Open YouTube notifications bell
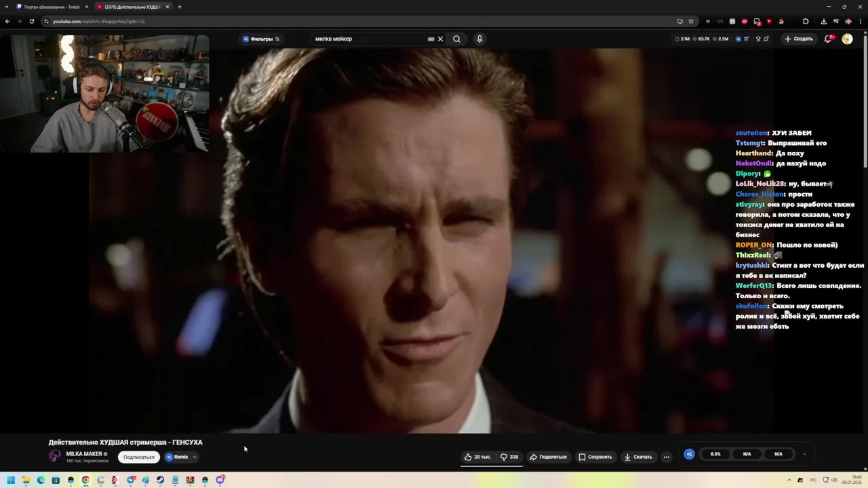The width and height of the screenshot is (868, 488). point(828,39)
